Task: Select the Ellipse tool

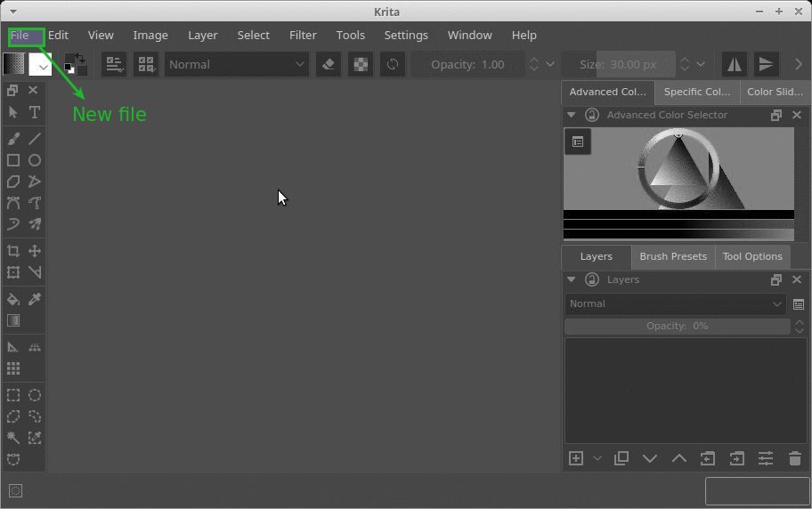Action: pos(34,160)
